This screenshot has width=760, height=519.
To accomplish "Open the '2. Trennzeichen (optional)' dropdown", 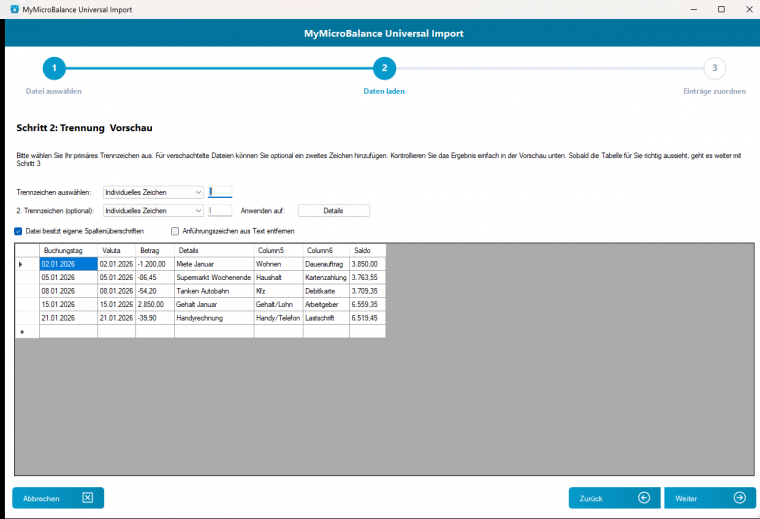I will [x=153, y=211].
